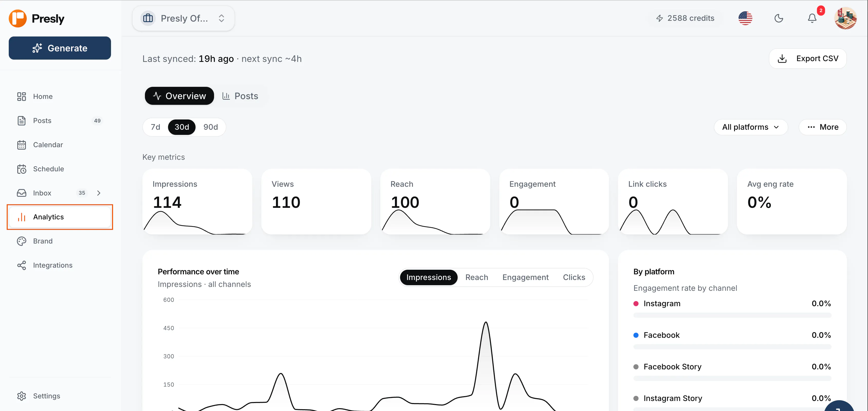
Task: Open the Link clicks metric card
Action: [673, 202]
